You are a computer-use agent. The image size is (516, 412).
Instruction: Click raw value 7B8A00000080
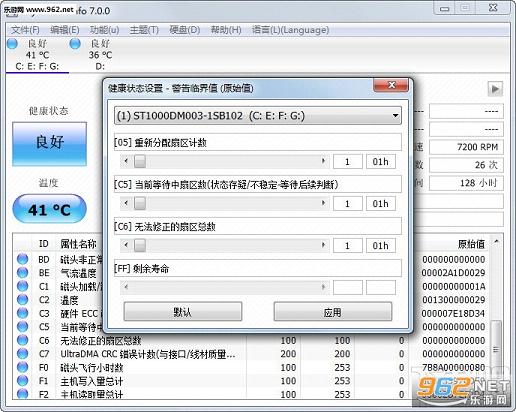point(453,367)
